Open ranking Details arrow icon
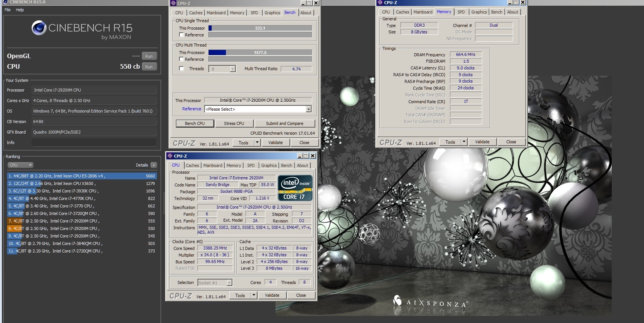The width and height of the screenshot is (644, 323). (153, 165)
